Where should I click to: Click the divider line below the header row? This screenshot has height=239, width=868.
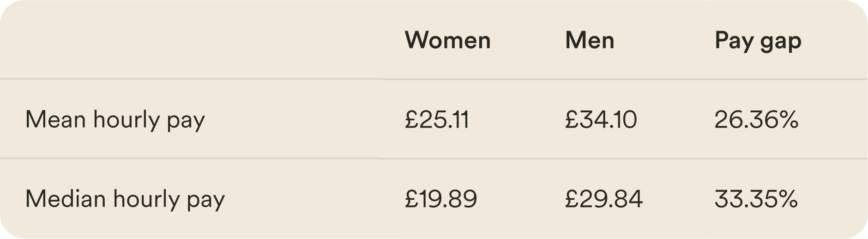pyautogui.click(x=434, y=79)
